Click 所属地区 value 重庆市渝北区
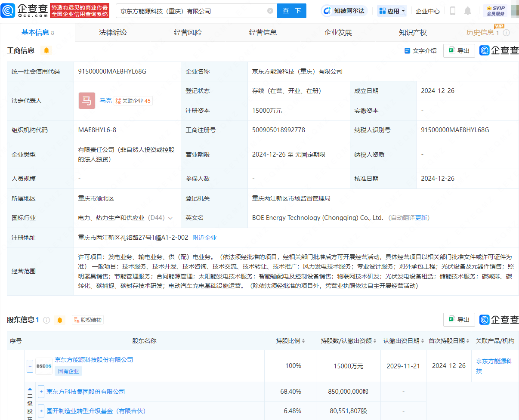519x420 pixels. point(96,199)
